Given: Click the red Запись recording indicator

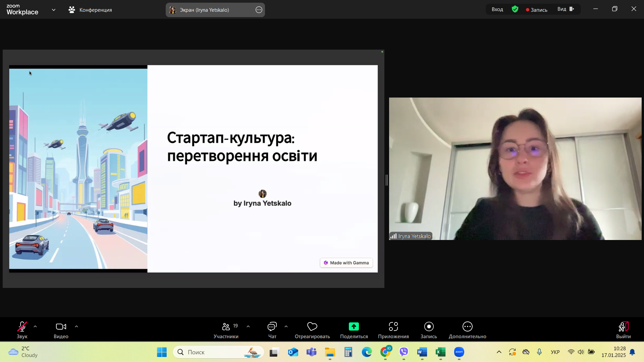Looking at the screenshot, I should [537, 10].
